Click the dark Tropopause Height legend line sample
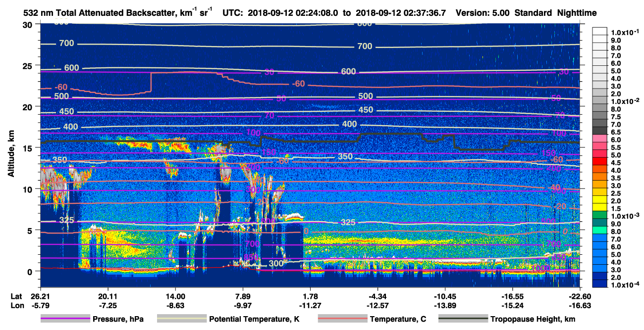 click(x=463, y=319)
